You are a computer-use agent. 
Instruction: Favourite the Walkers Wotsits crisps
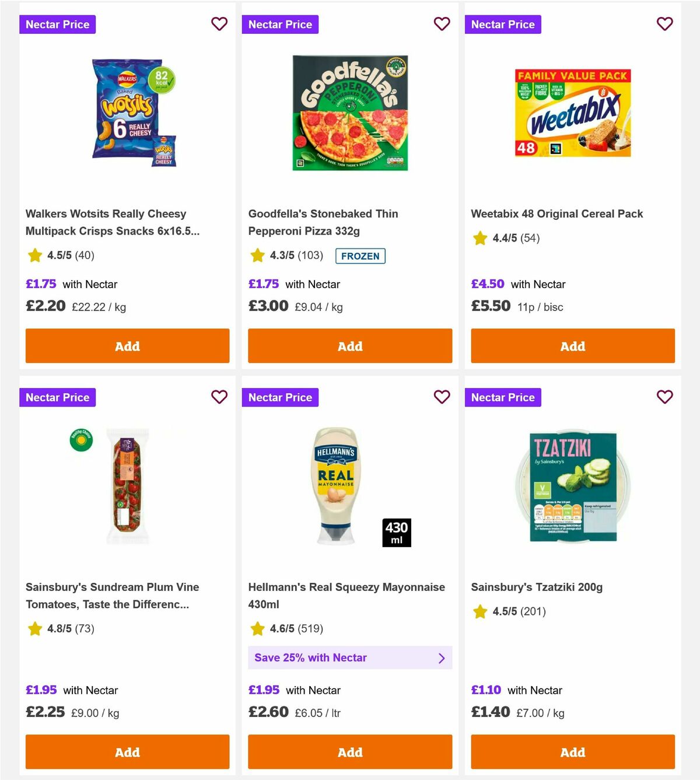click(x=219, y=24)
